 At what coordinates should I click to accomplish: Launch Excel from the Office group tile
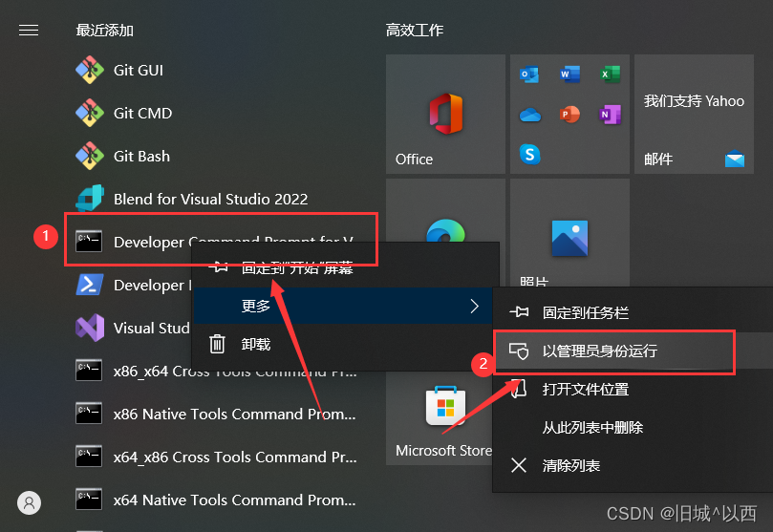611,74
